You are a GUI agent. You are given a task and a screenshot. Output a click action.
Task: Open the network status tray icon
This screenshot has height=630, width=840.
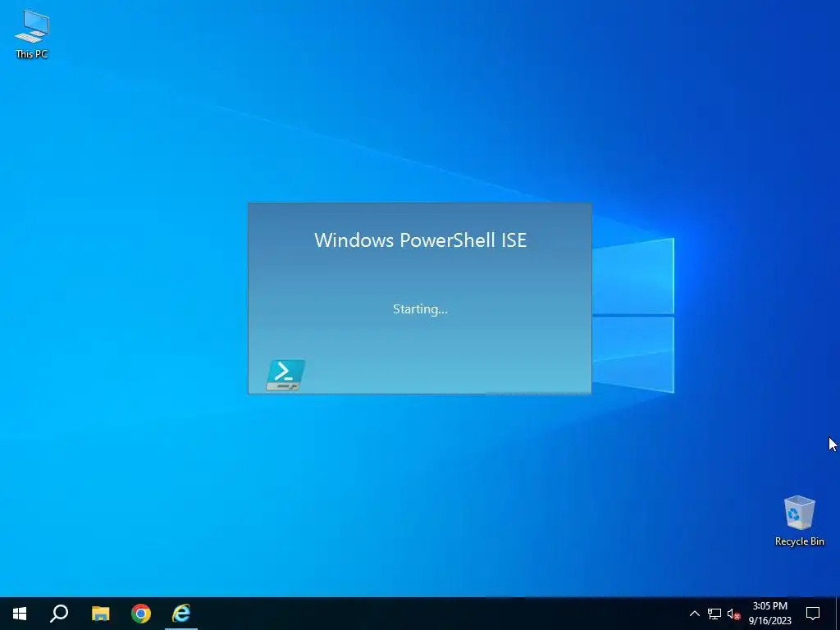[714, 614]
